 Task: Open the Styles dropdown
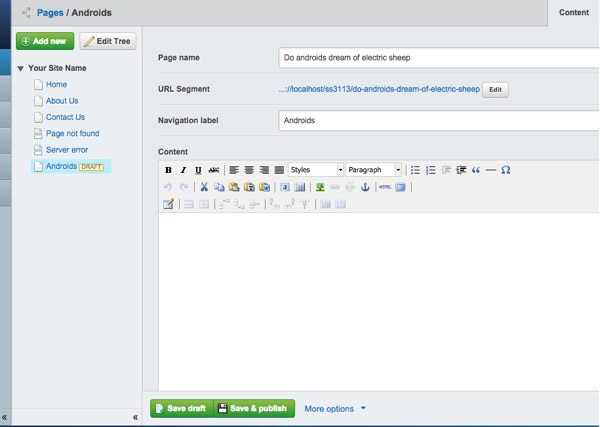pos(315,170)
